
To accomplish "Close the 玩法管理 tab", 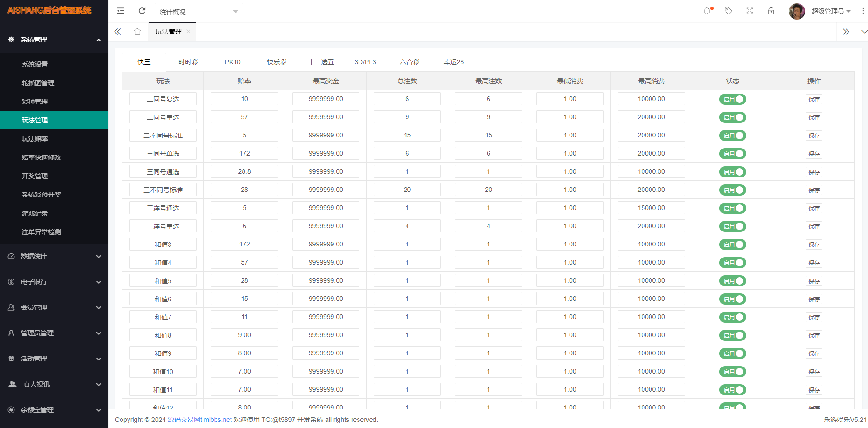I will click(188, 32).
